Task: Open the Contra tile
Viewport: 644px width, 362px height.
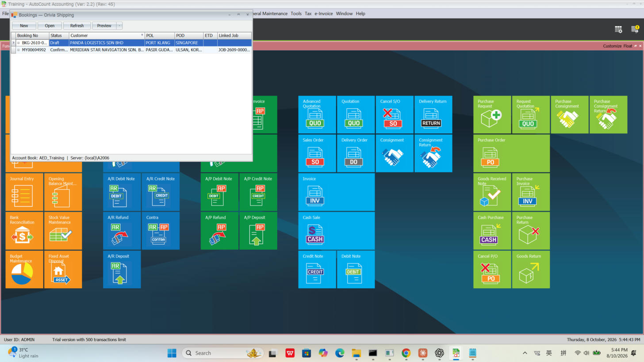Action: tap(161, 230)
